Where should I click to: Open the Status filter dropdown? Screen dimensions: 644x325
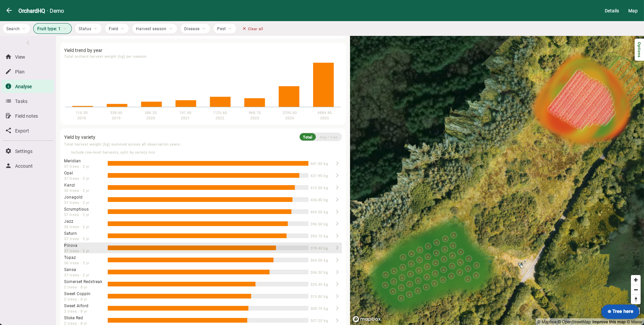(88, 29)
